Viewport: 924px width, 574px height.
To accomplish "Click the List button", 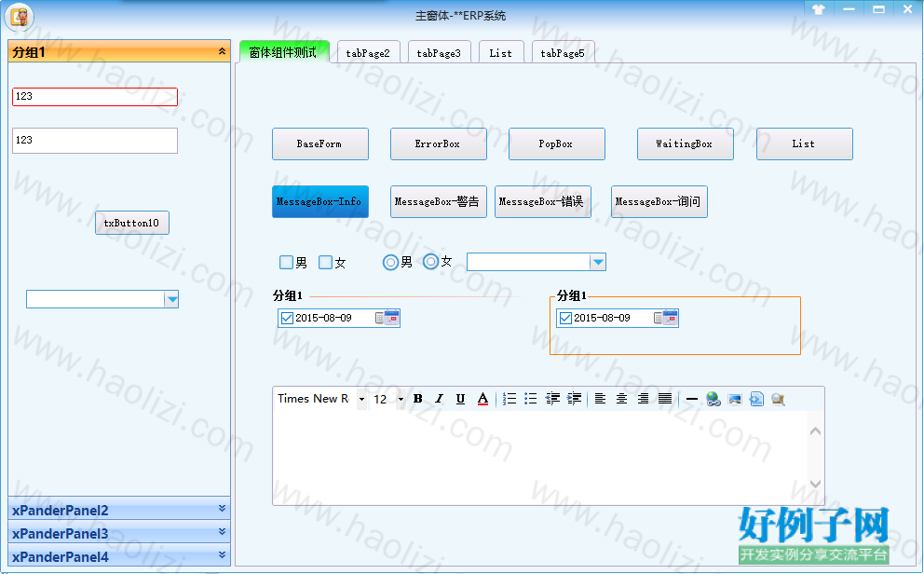I will point(805,143).
